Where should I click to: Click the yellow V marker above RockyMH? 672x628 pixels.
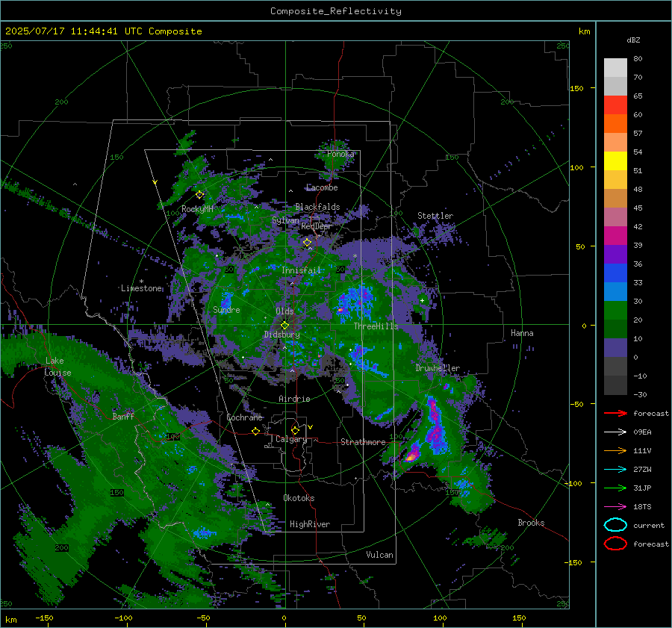click(x=155, y=182)
